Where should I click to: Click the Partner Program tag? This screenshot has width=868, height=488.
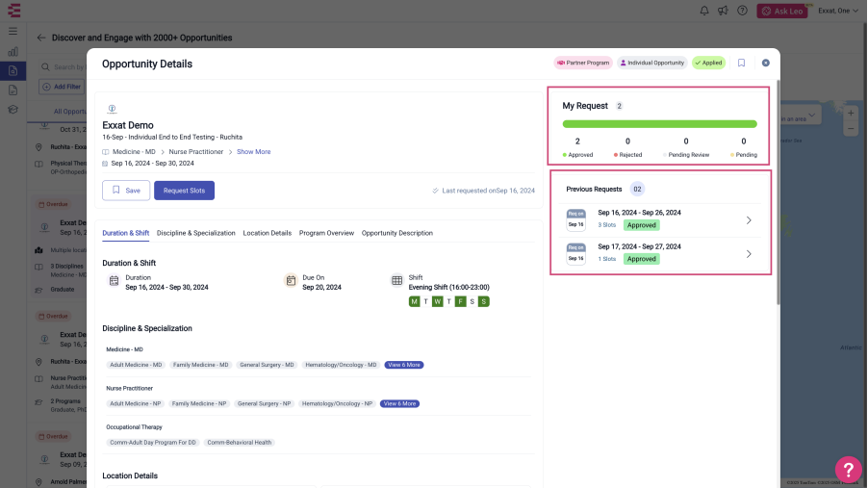click(583, 64)
